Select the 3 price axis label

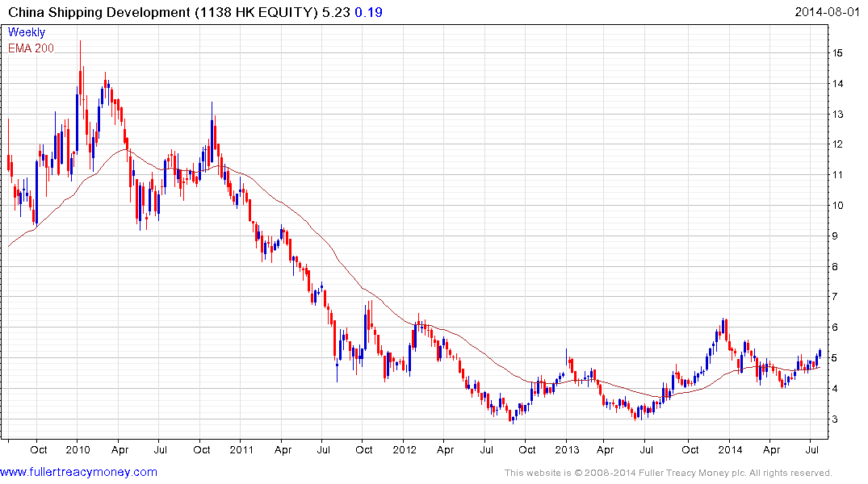point(836,419)
